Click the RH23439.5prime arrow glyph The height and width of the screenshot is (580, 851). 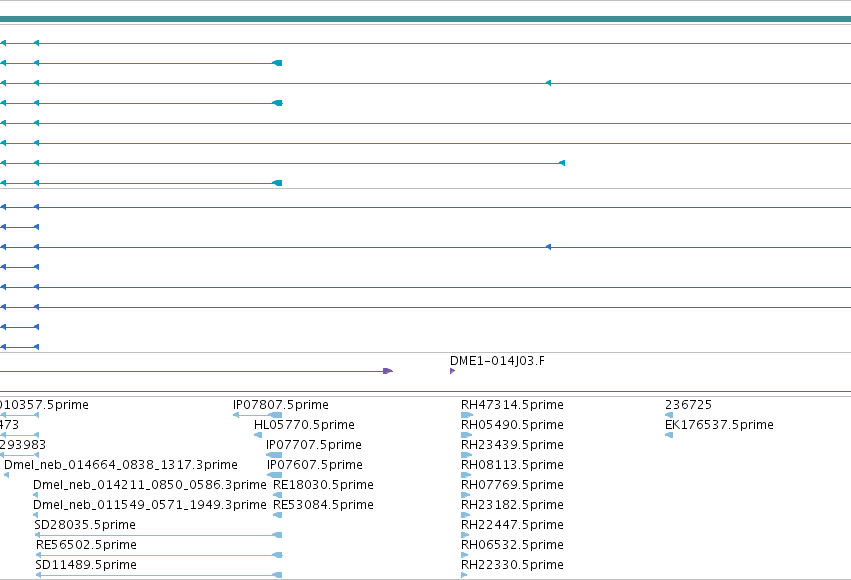[466, 455]
